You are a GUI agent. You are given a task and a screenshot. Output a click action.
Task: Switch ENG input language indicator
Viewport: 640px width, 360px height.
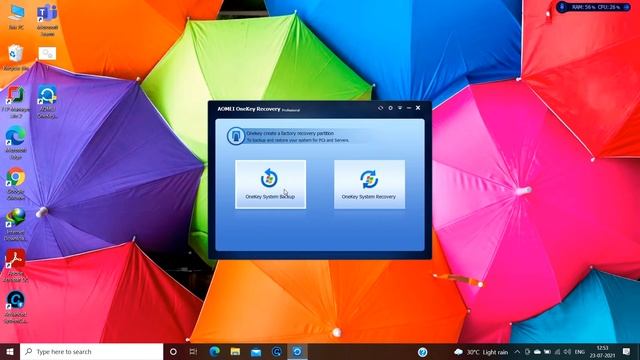pos(580,352)
